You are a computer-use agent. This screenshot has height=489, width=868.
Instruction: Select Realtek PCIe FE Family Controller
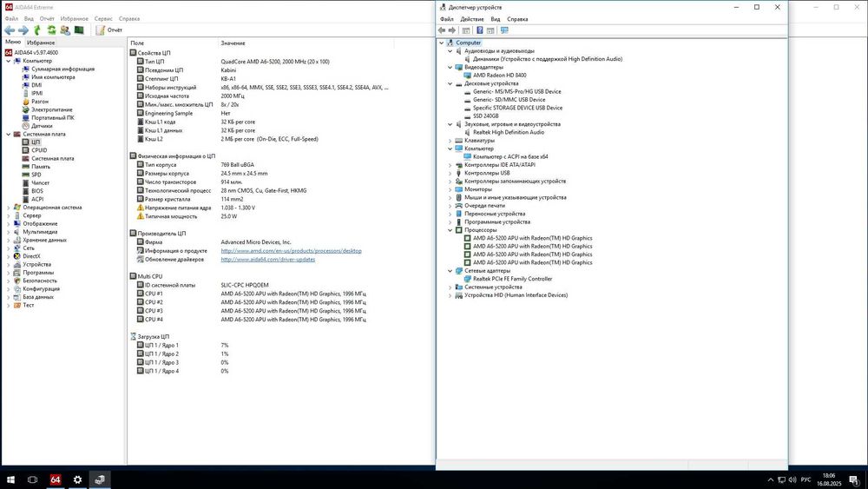click(x=512, y=279)
